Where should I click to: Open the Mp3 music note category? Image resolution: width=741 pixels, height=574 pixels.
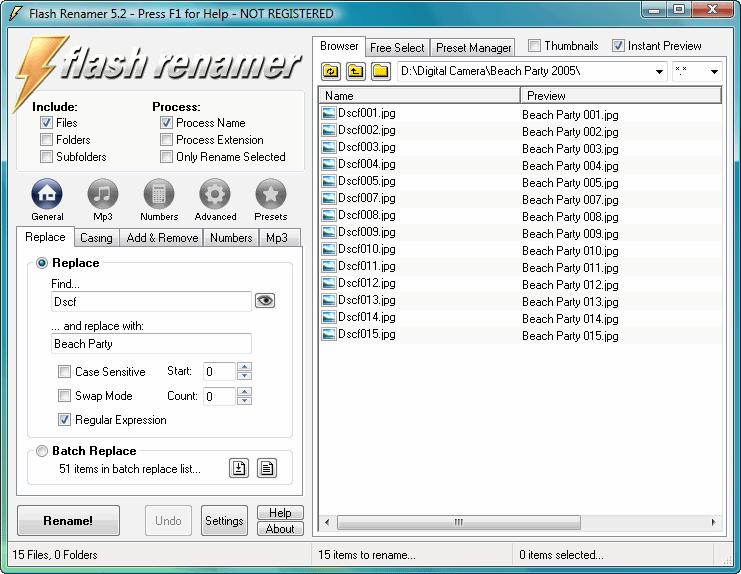point(103,194)
